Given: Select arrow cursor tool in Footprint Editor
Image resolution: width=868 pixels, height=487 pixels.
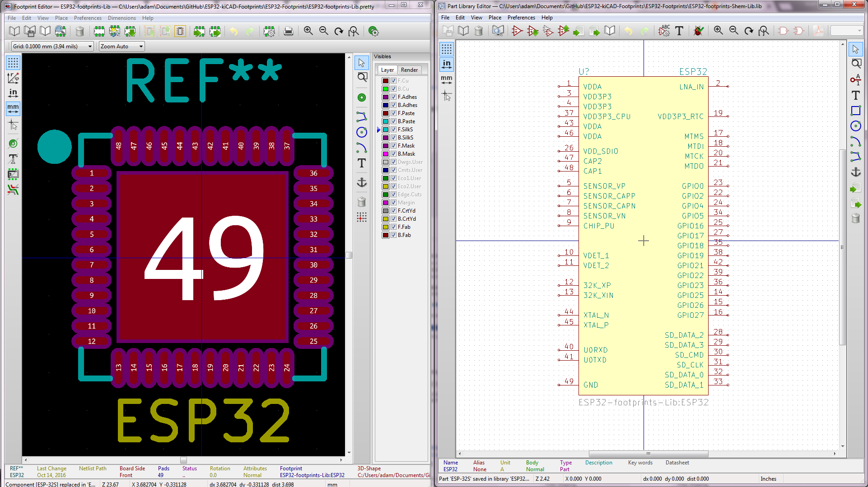Looking at the screenshot, I should coord(362,63).
